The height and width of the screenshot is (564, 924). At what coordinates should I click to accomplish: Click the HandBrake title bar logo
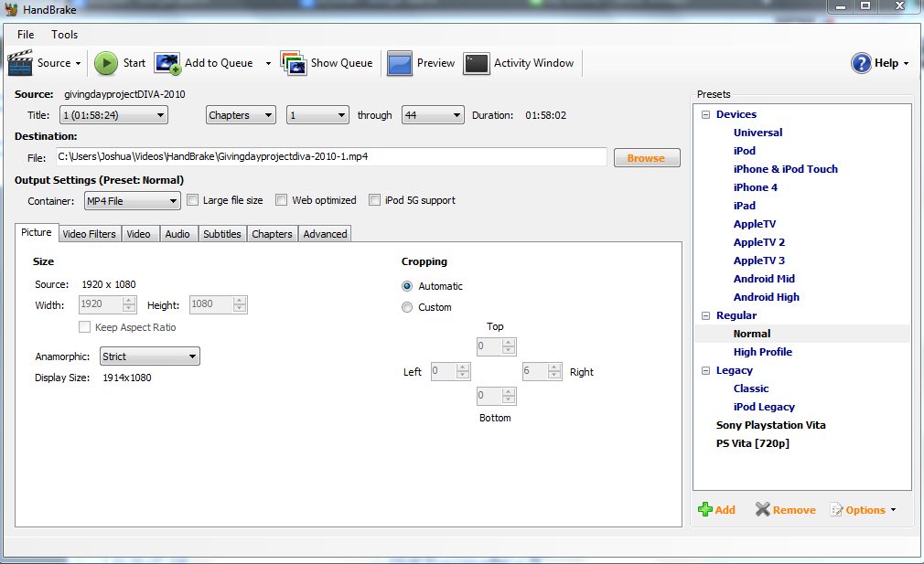click(x=11, y=9)
